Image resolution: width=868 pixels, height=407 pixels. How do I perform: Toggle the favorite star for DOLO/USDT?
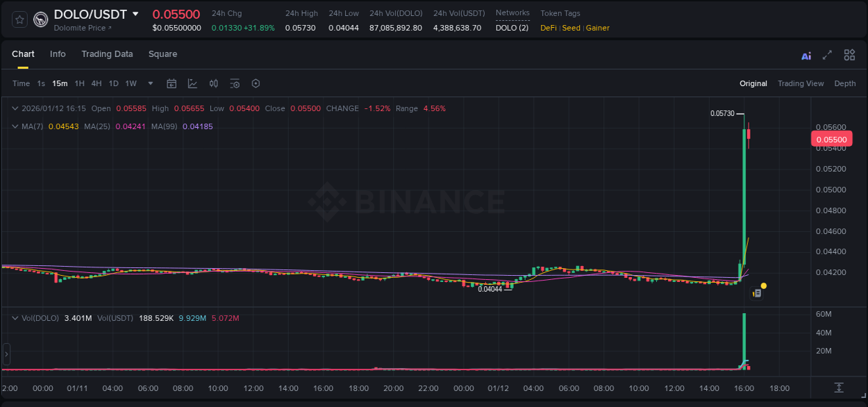pos(19,19)
